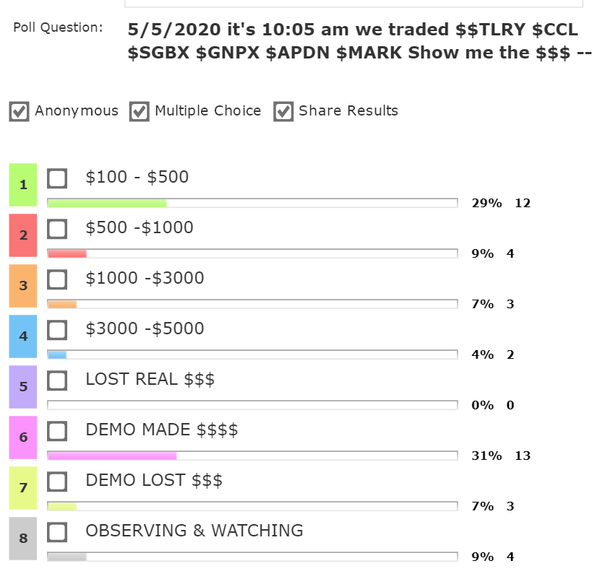Disable the Share Results checkbox

pos(283,111)
